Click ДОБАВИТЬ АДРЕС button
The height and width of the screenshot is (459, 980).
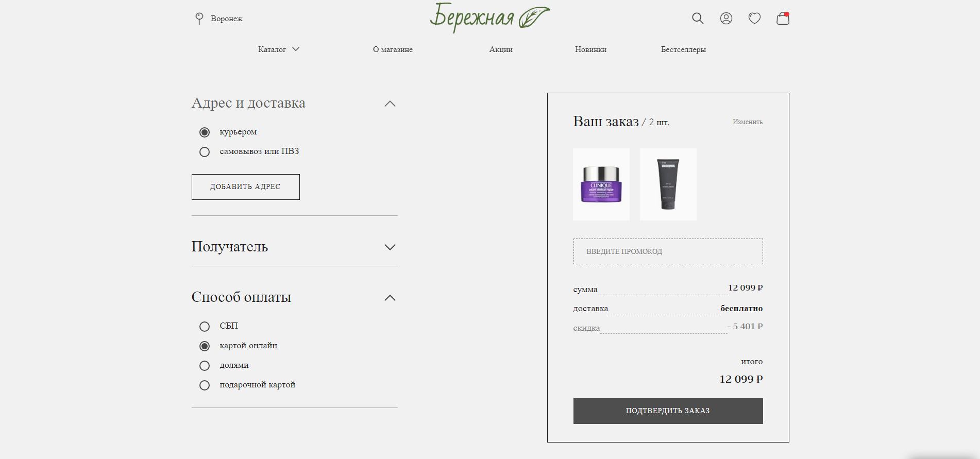tap(246, 187)
